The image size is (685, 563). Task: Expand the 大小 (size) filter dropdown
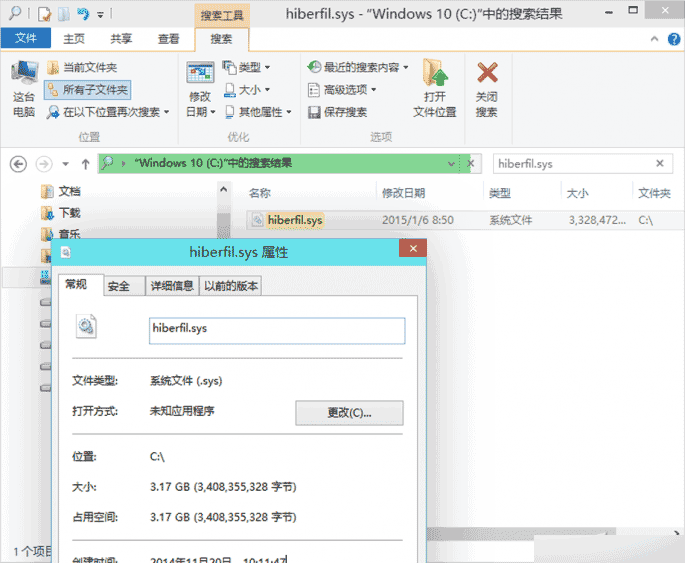246,90
